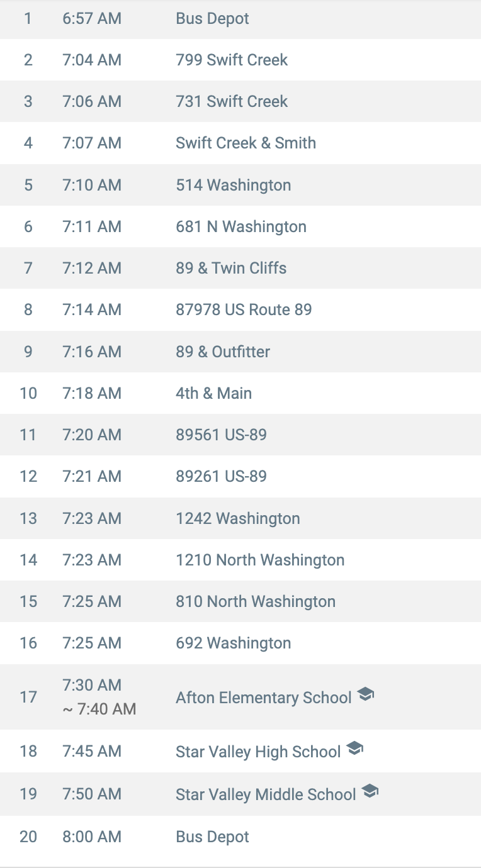Viewport: 481px width, 868px height.
Task: Open the 4th & Main stop
Action: click(x=213, y=394)
